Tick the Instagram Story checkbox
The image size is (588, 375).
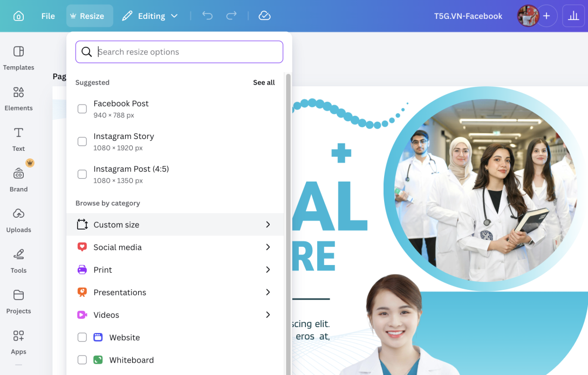[82, 142]
